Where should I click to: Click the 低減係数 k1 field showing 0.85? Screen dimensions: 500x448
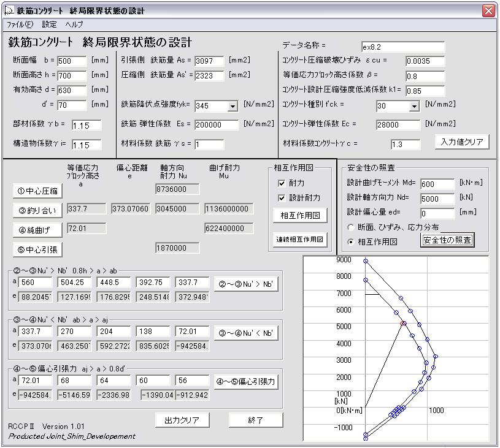pyautogui.click(x=425, y=91)
